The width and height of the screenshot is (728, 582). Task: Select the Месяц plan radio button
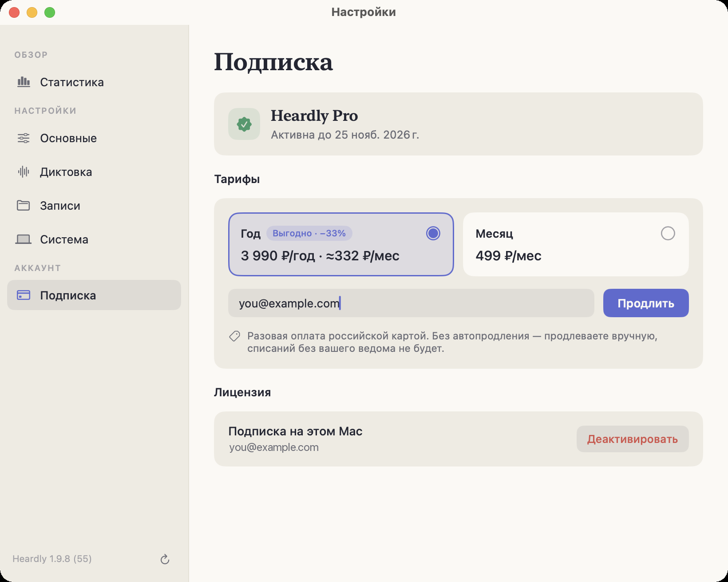pos(668,233)
